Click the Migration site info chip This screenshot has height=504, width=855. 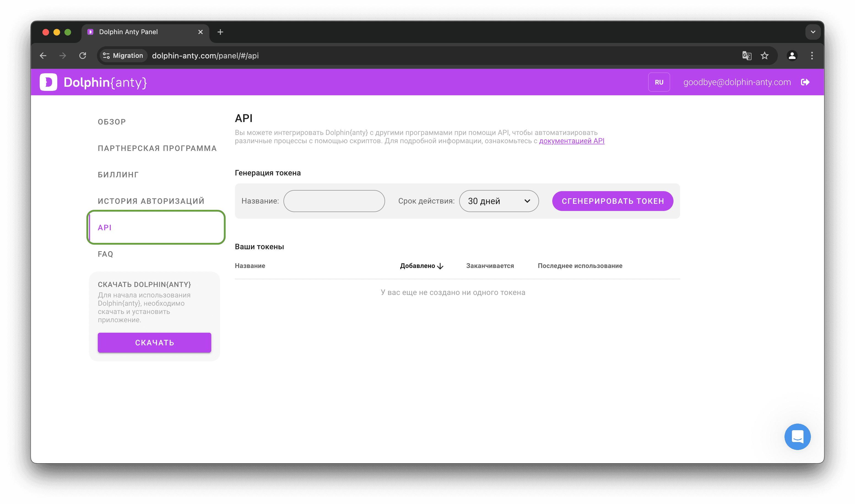[x=123, y=56]
